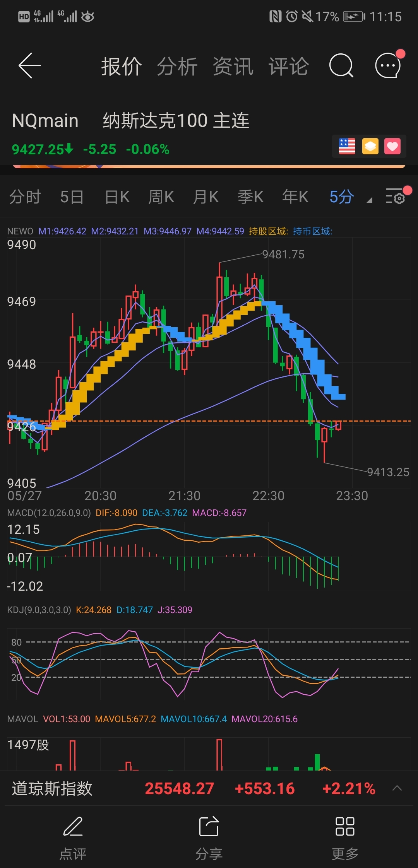Tap the KDJ(9.0,3.0,3.0) indicator label
Image resolution: width=418 pixels, height=868 pixels.
pyautogui.click(x=39, y=610)
